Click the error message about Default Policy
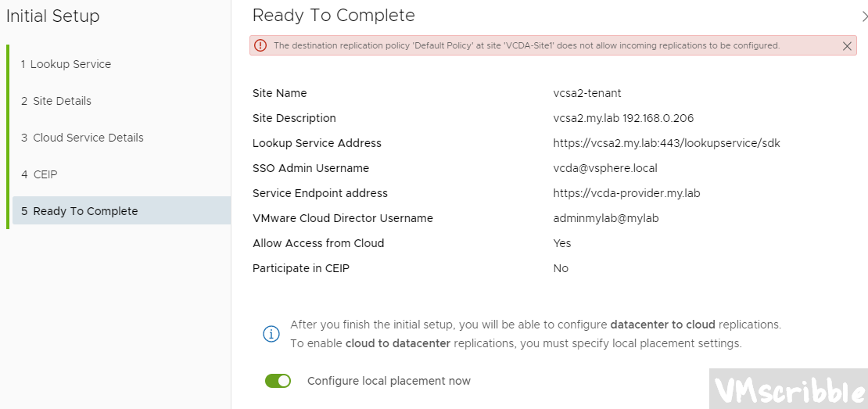The width and height of the screenshot is (868, 409). [526, 45]
